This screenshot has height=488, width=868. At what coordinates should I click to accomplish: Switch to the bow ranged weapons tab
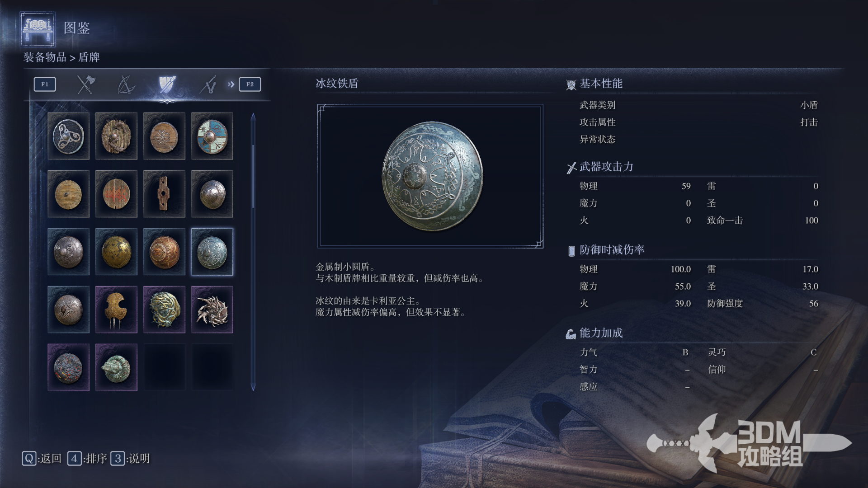click(126, 84)
